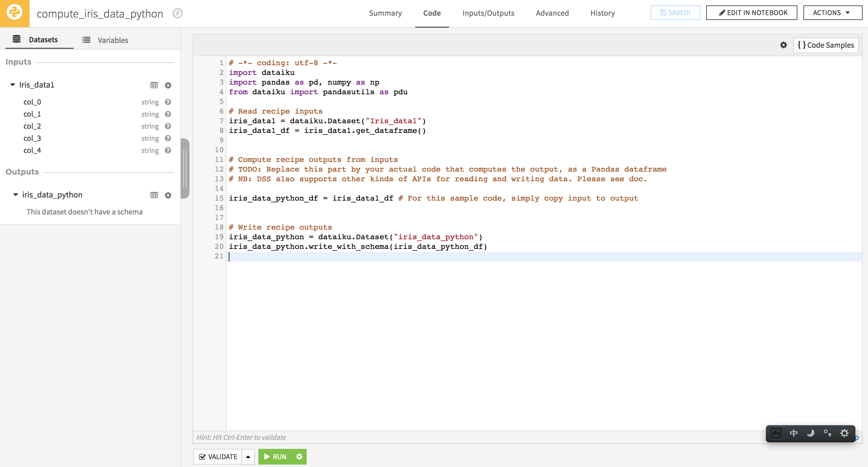Switch to the Inputs/Outputs tab
Viewport: 868px width, 467px height.
[488, 13]
